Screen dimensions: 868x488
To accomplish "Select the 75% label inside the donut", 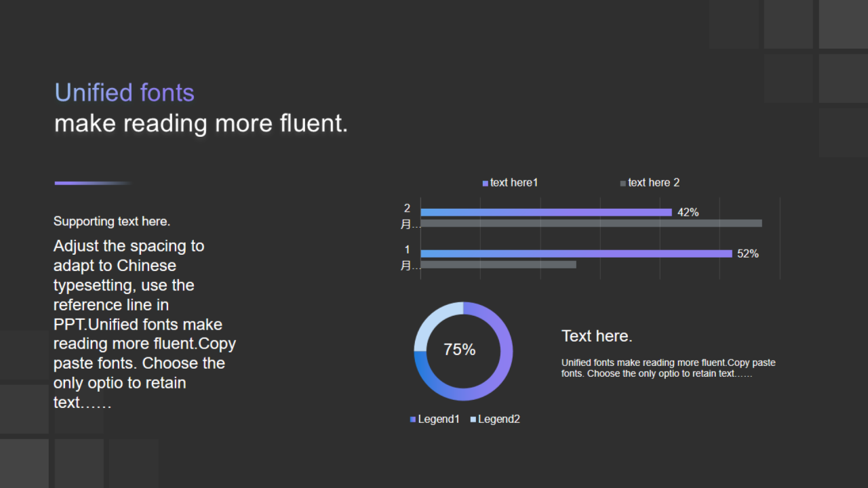I will click(460, 350).
